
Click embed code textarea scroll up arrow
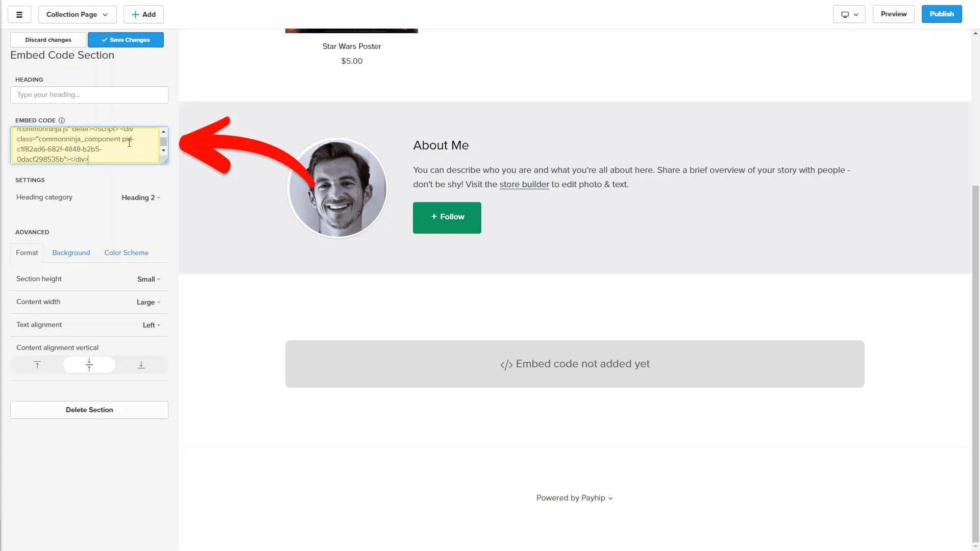[x=163, y=132]
